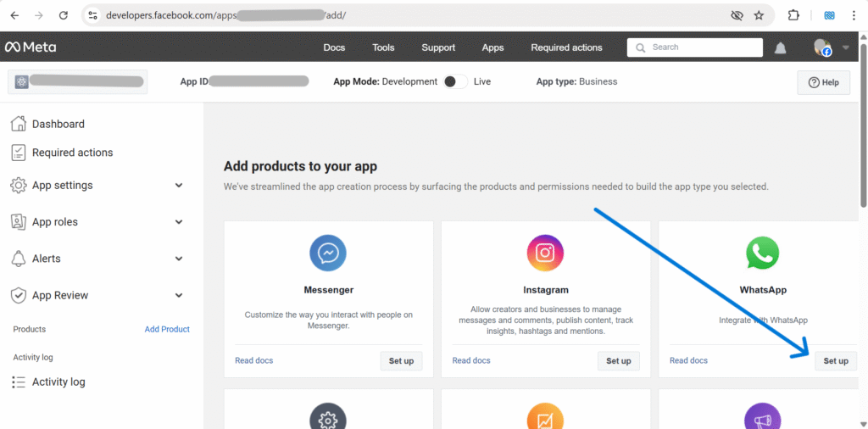Open the Tools menu item
The height and width of the screenshot is (429, 868).
pyautogui.click(x=383, y=47)
